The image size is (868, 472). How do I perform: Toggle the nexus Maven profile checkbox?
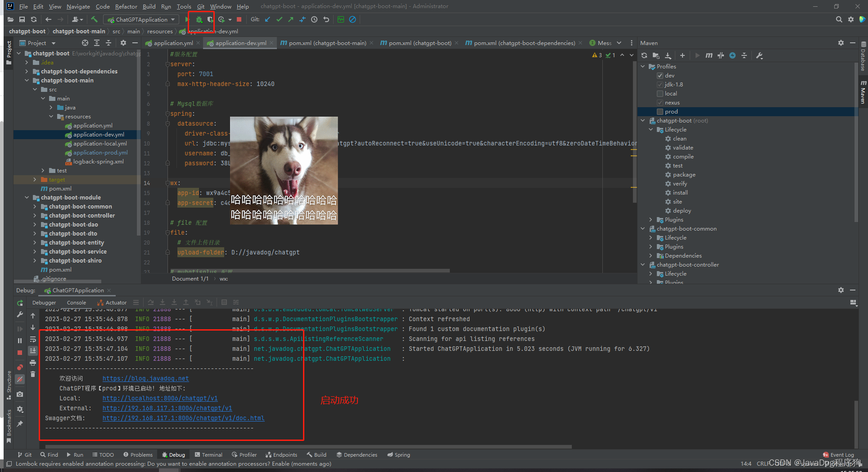point(660,103)
